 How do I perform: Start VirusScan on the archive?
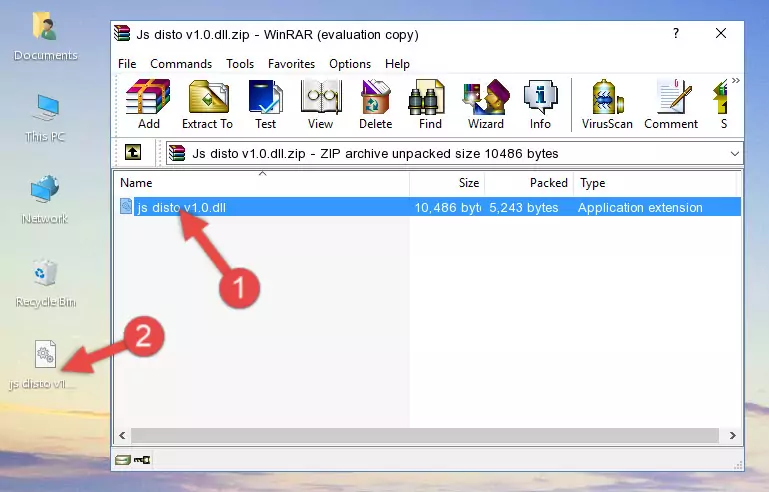(x=607, y=104)
